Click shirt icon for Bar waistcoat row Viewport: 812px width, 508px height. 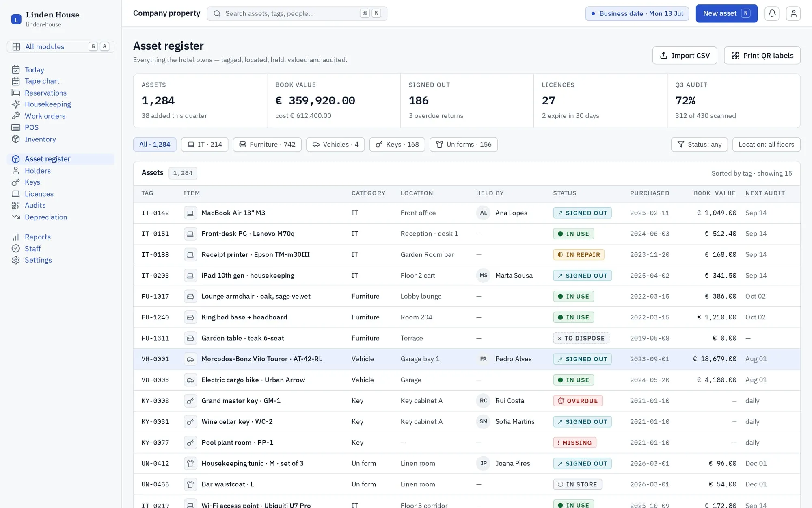tap(190, 484)
